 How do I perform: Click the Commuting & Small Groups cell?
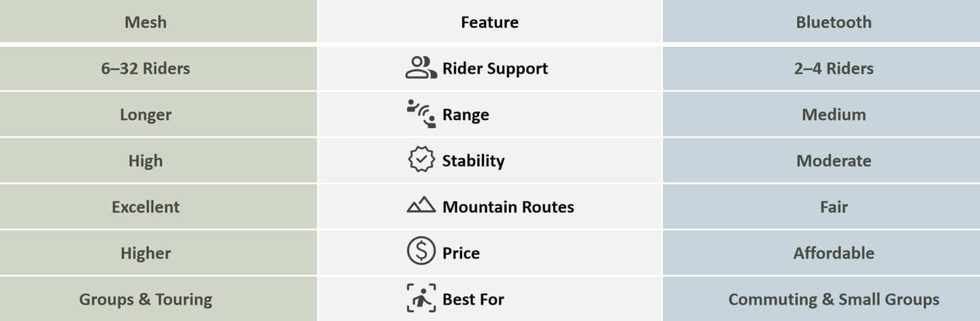pyautogui.click(x=833, y=299)
